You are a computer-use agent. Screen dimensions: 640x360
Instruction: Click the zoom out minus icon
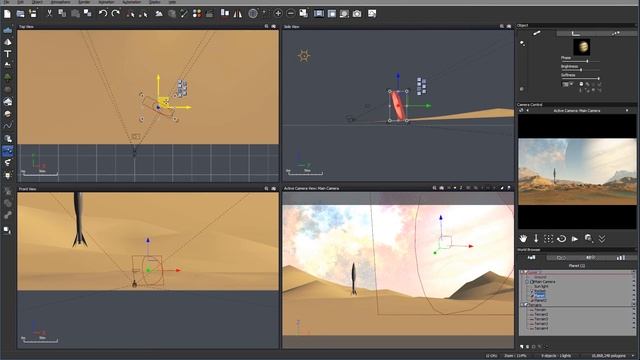291,13
